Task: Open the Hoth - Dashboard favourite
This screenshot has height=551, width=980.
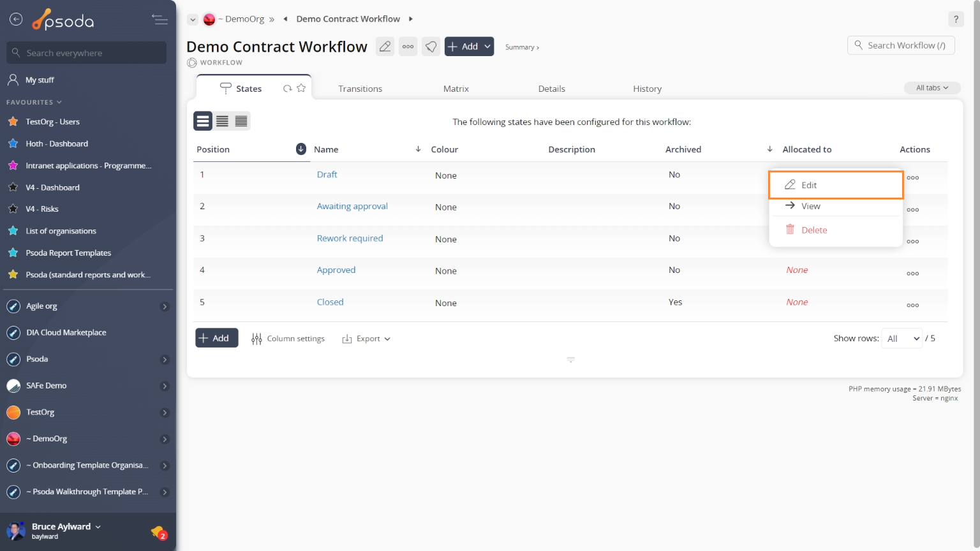Action: click(57, 143)
